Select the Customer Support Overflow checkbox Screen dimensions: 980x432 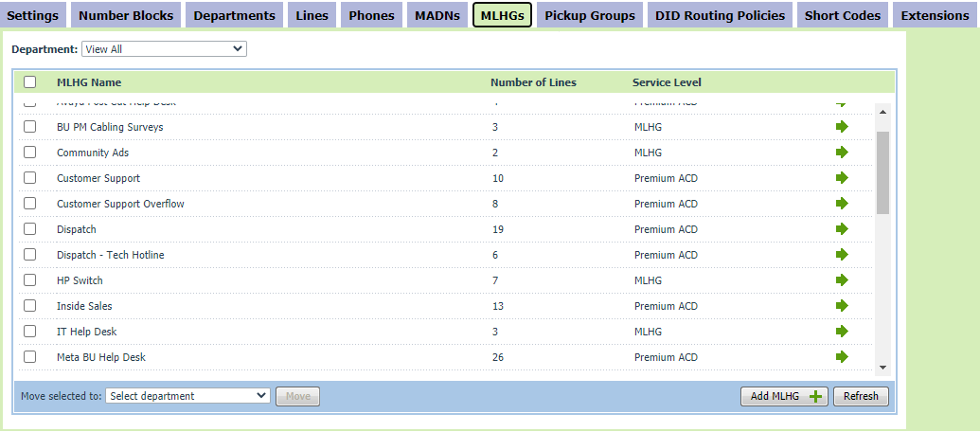(30, 204)
